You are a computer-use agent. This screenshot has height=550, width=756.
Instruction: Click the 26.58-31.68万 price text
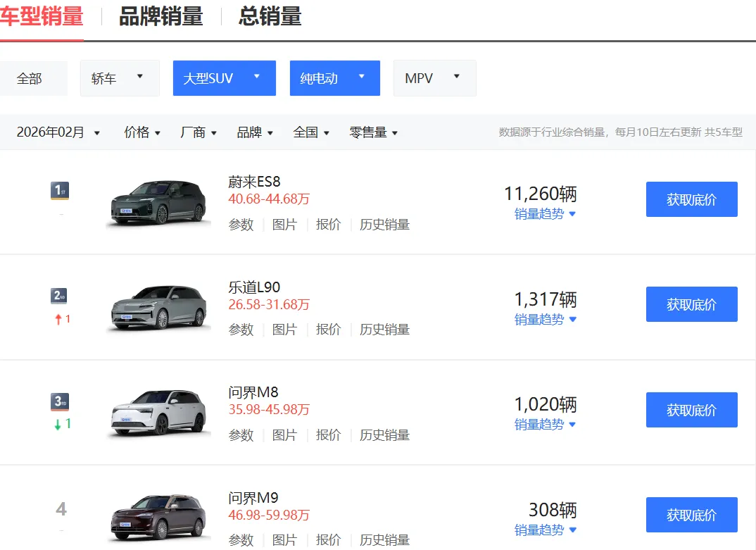[269, 304]
